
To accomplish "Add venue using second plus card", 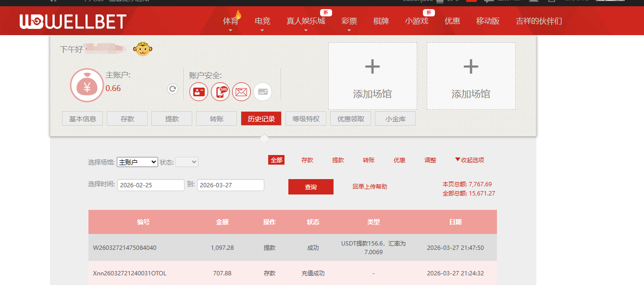I will click(471, 76).
